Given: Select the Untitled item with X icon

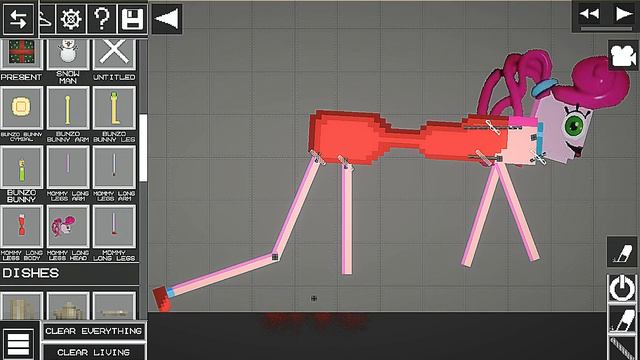Looking at the screenshot, I should pos(114,54).
